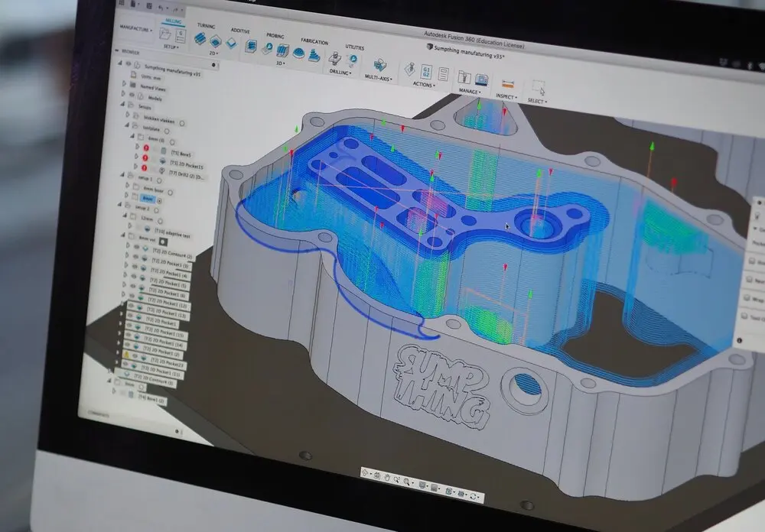Click the Measure icon above Inspect
Image resolution: width=765 pixels, height=532 pixels.
click(x=508, y=84)
